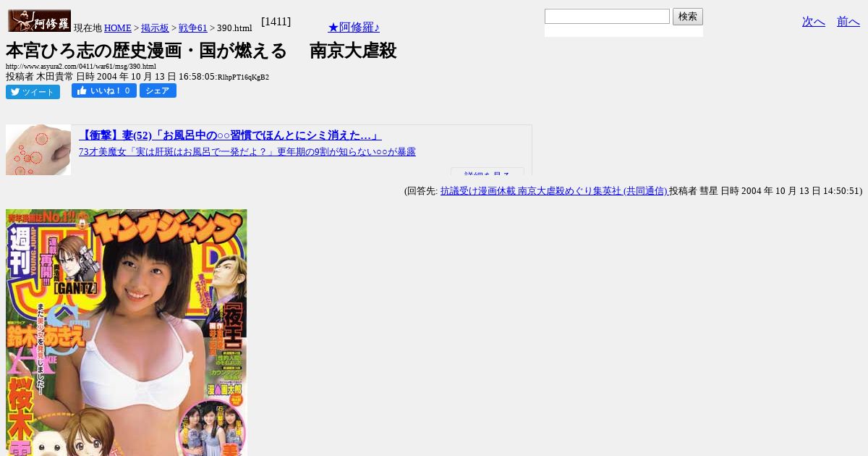Go to next post via 次へ

click(814, 22)
